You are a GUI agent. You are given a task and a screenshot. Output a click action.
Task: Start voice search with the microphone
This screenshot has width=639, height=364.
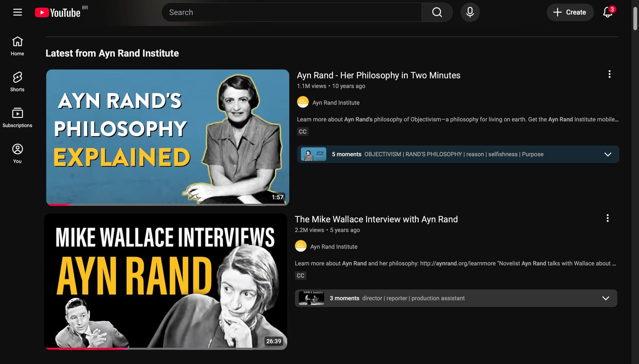point(470,12)
